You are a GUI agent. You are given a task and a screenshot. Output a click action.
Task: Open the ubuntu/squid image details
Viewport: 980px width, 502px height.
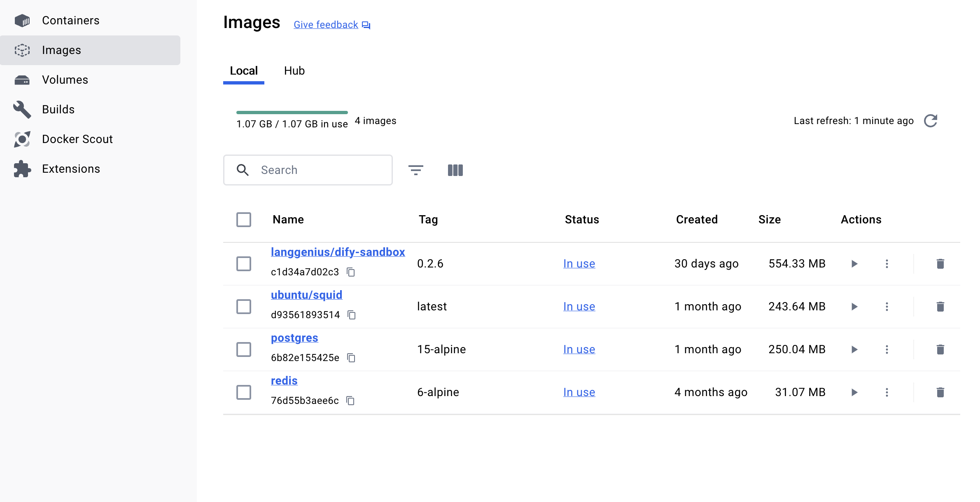[306, 295]
